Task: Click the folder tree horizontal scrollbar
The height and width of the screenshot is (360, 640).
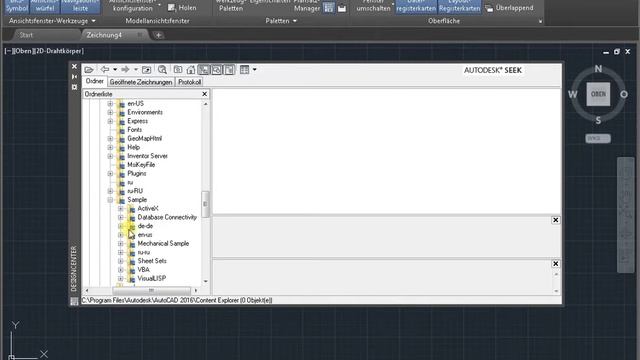Action: 151,291
